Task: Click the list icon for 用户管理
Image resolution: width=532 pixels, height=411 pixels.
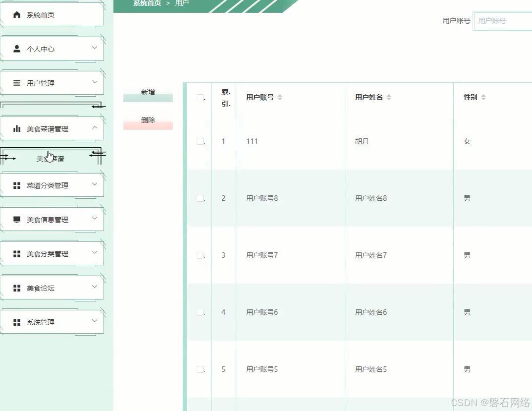Action: point(17,83)
